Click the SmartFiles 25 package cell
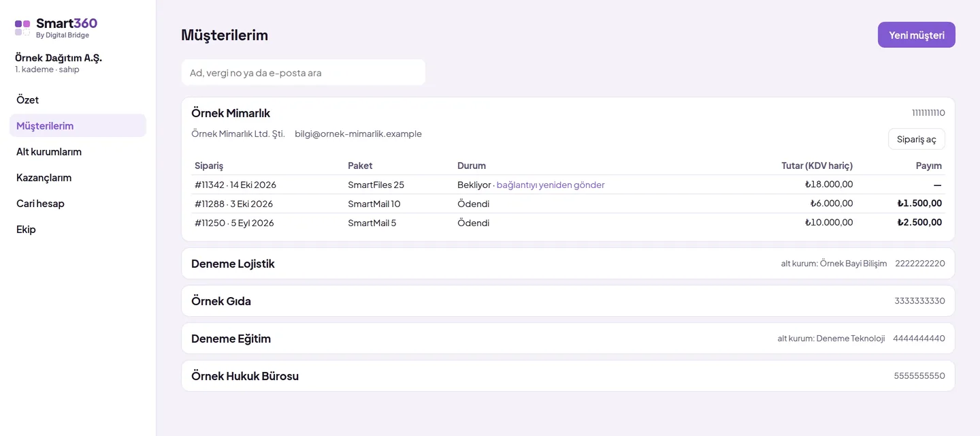The height and width of the screenshot is (436, 980). pos(376,185)
